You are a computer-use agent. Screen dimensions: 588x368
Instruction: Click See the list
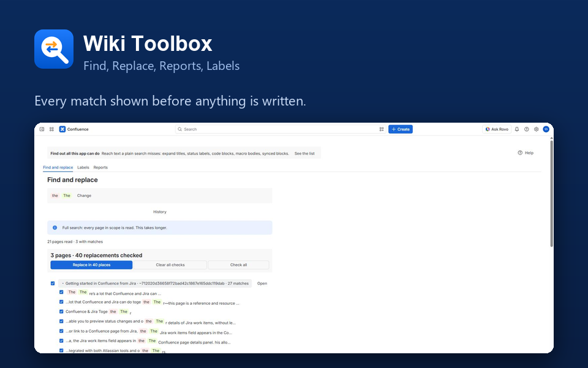(x=304, y=153)
